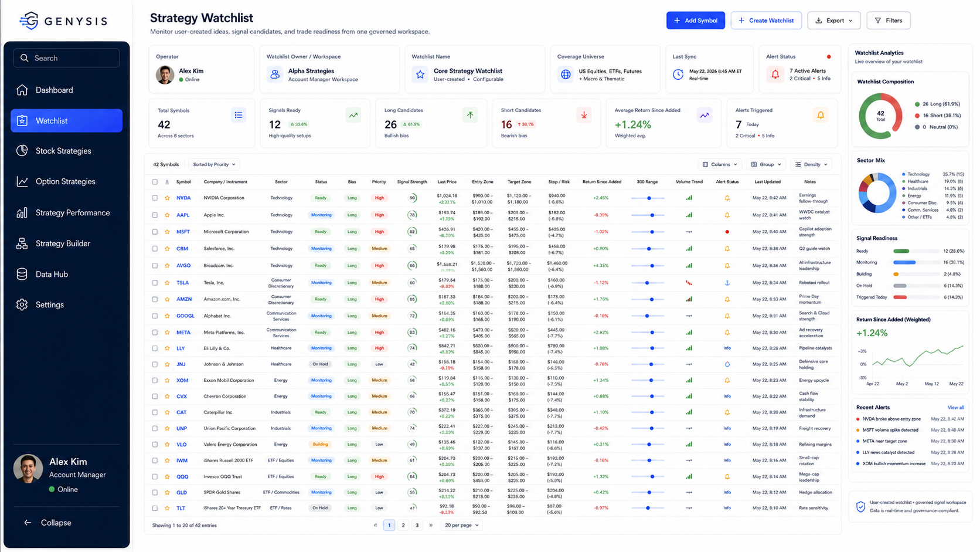Click the star icon for GOOGL
Viewport: 980px width, 552px height.
tap(167, 316)
